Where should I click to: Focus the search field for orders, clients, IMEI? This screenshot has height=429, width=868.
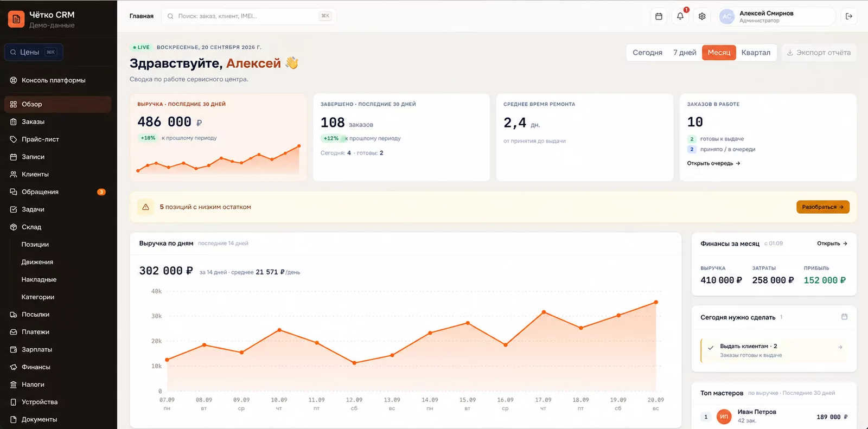[x=249, y=16]
